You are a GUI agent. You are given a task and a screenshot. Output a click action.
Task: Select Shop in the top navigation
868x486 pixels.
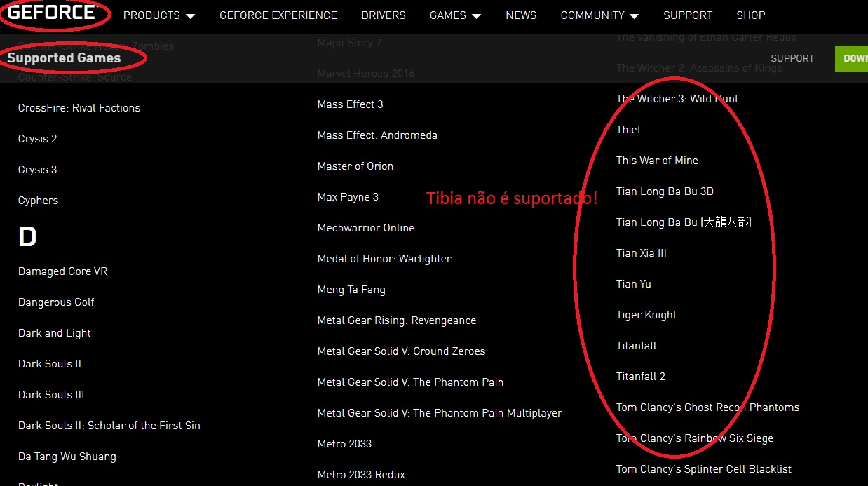[750, 15]
